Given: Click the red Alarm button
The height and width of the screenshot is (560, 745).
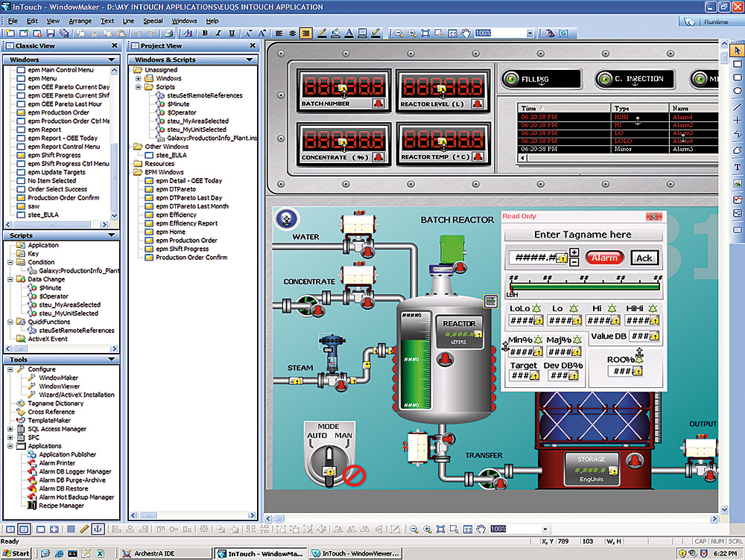Looking at the screenshot, I should pyautogui.click(x=604, y=258).
